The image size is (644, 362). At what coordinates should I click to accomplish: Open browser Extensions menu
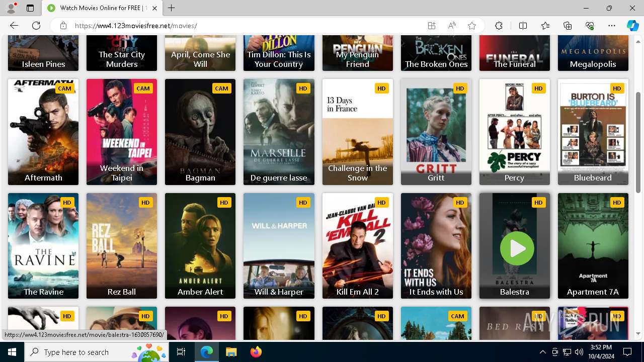499,26
